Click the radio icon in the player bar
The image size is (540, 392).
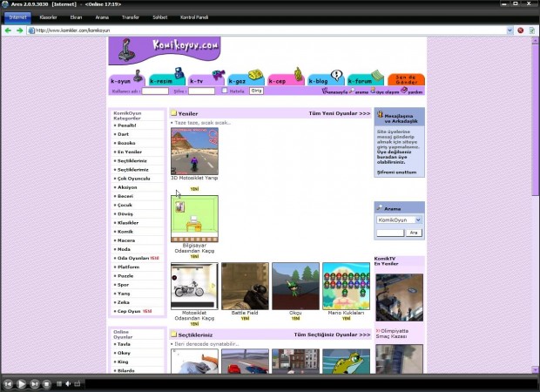pyautogui.click(x=78, y=383)
